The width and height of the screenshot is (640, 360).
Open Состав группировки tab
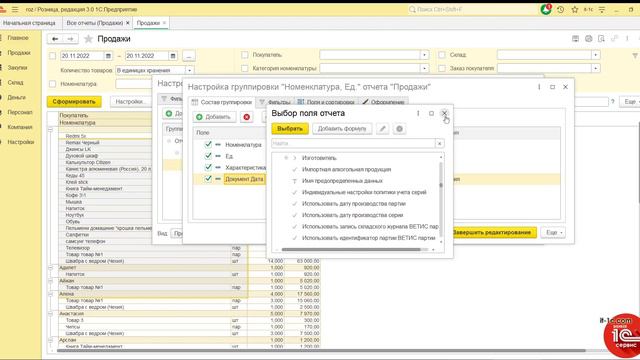222,102
